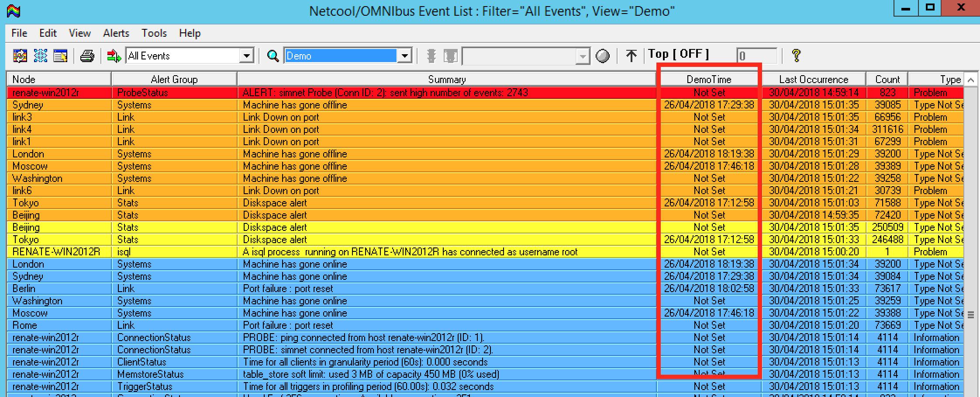Screen dimensions: 980x397
Task: Click the round freeze indicator button
Action: [x=603, y=56]
